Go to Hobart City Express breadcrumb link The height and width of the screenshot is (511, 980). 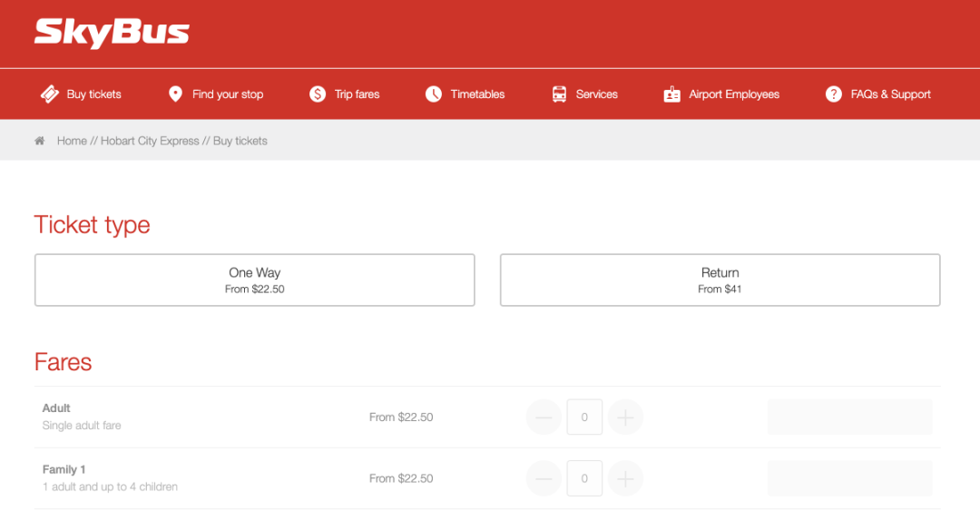click(150, 141)
